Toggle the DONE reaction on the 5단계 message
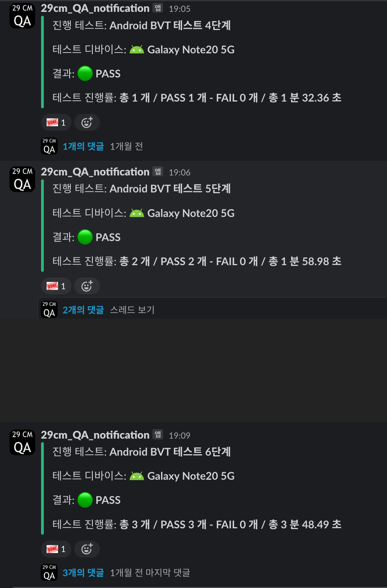This screenshot has width=387, height=588. coord(56,286)
